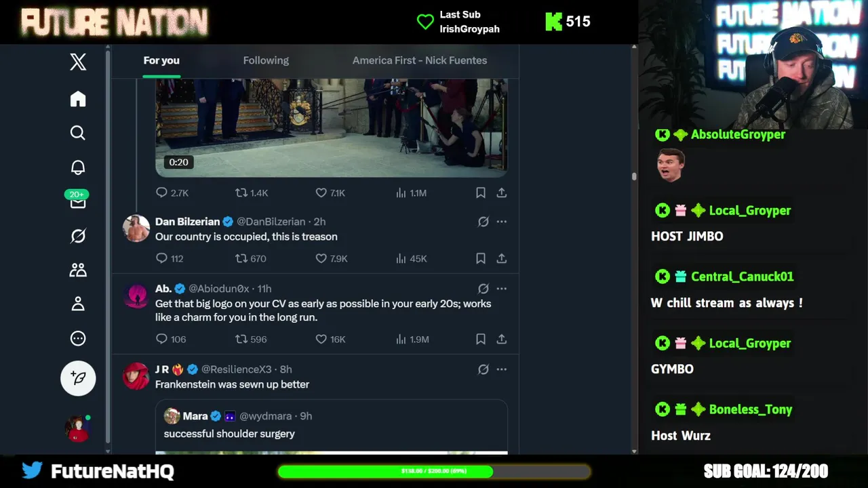
Task: Bookmark the Ab. post
Action: [481, 339]
